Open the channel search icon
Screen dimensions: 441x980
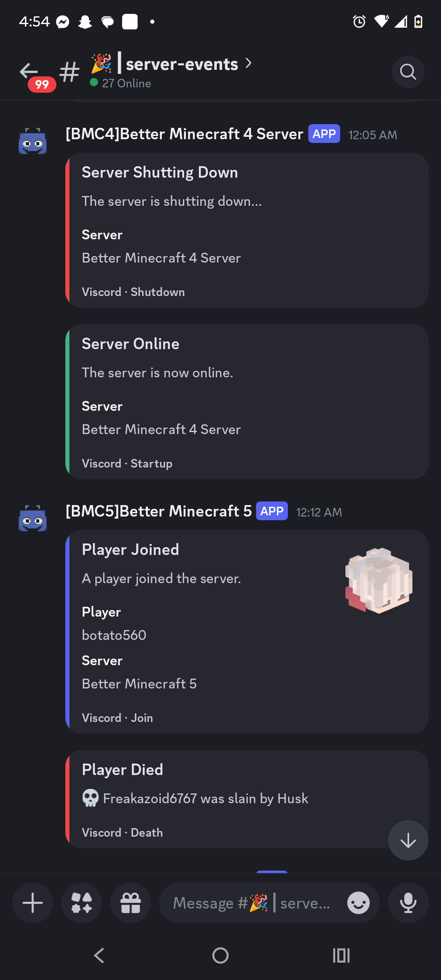point(408,72)
